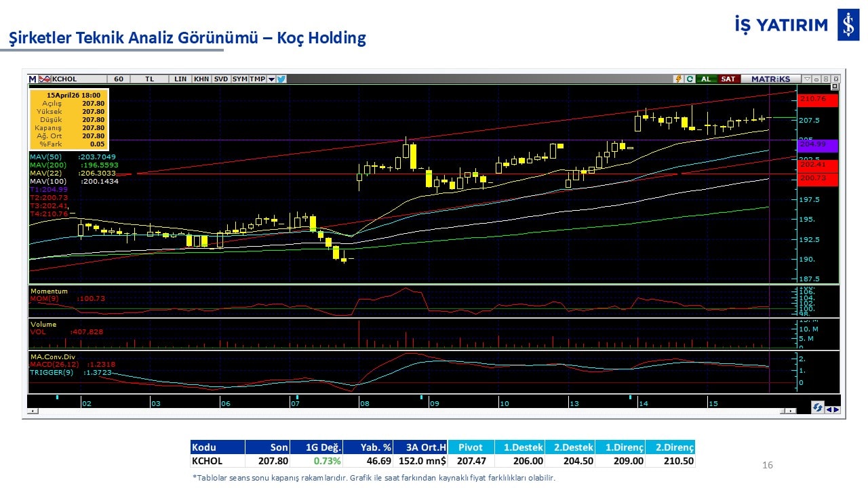Click the lightning bolt icon
The image size is (868, 488).
[x=677, y=79]
